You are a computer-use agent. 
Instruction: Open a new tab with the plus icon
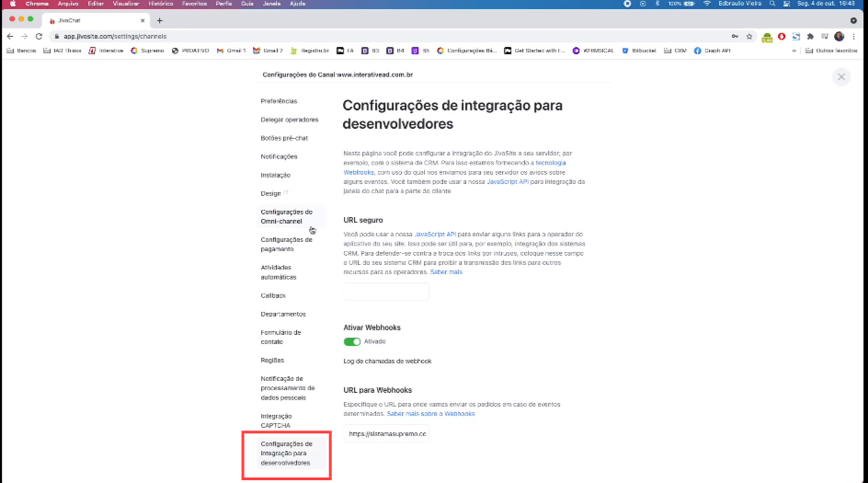160,20
